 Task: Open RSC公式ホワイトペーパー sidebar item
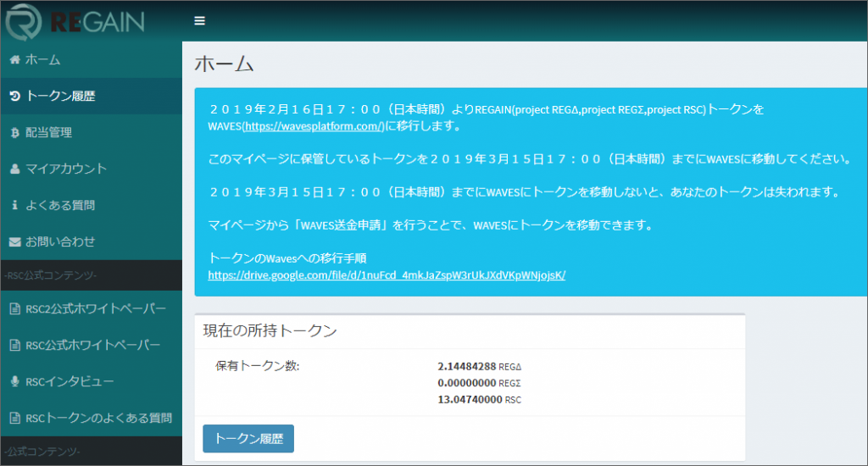[92, 346]
